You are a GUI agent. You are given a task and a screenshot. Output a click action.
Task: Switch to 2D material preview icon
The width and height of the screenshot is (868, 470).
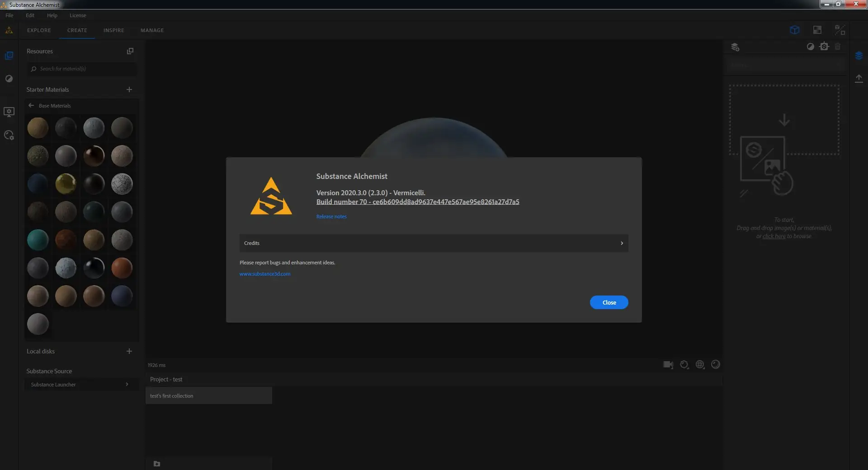(x=817, y=30)
